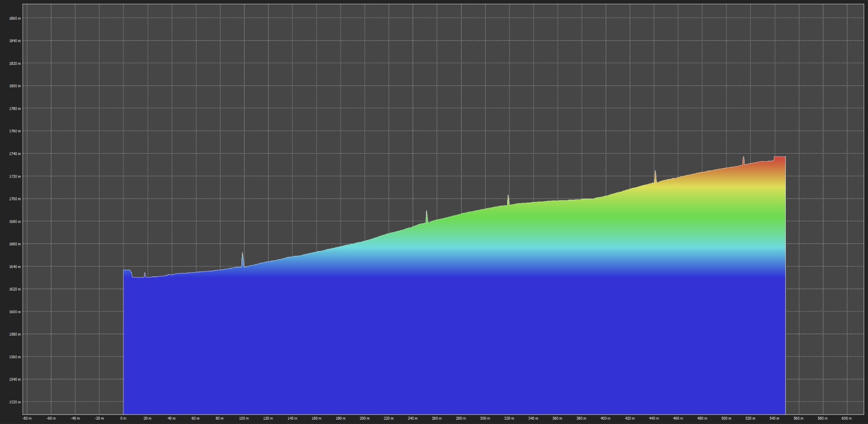Click the 540 m distance axis label
This screenshot has height=424, width=868.
pos(774,419)
